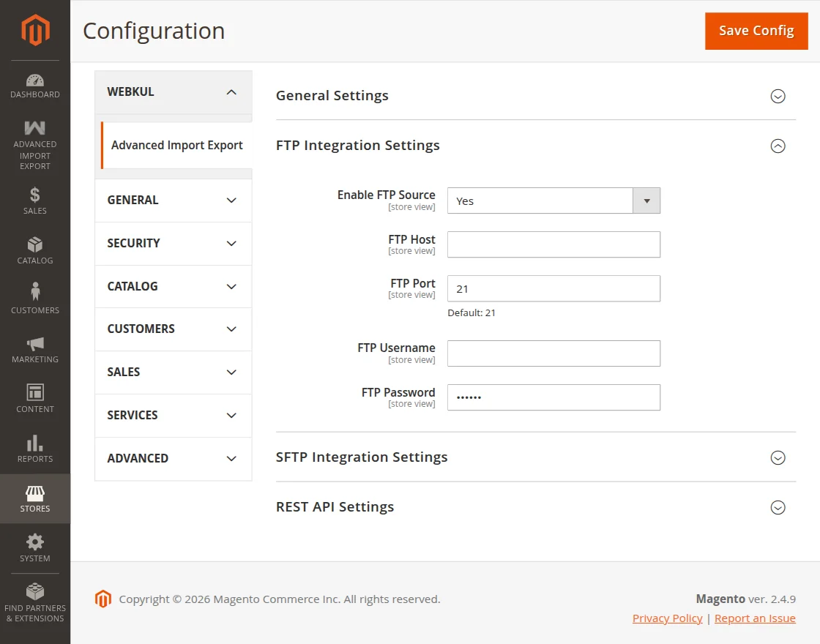Screen dimensions: 820x644
Task: Open Enable FTP Source dropdown
Action: tap(553, 201)
